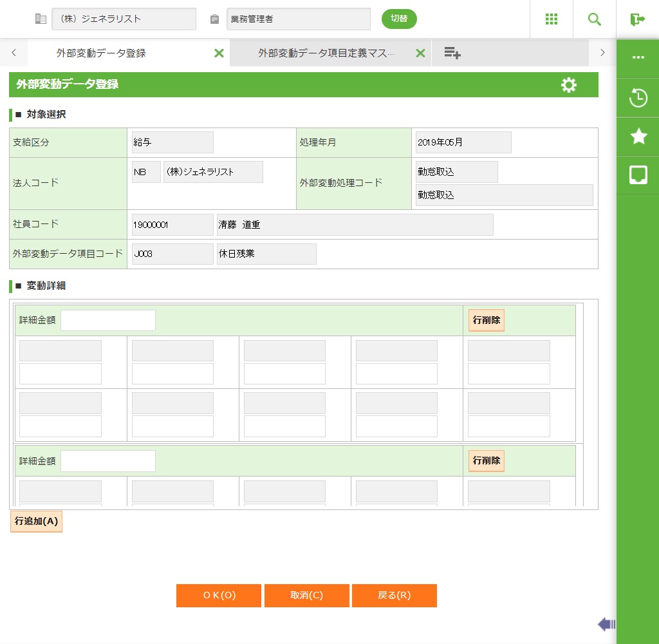Select the 外部変動データ登録 tab
This screenshot has height=644, width=659.
101,53
